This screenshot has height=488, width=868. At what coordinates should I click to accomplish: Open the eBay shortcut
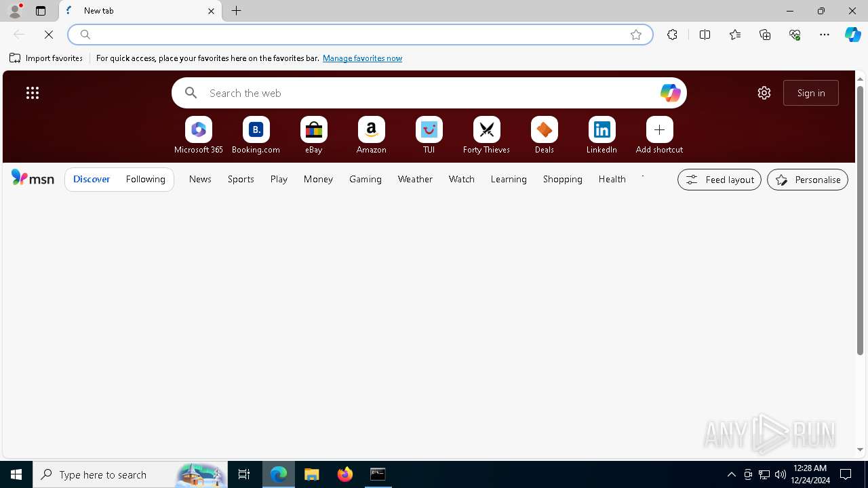point(314,136)
